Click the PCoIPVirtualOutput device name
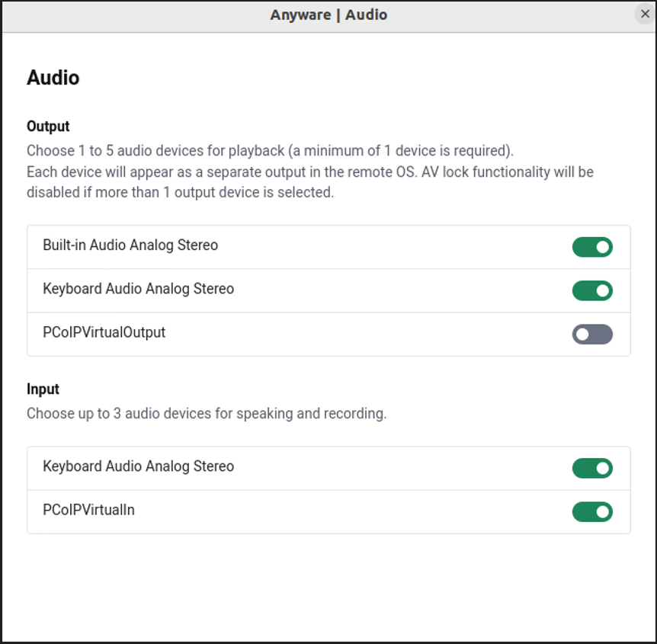Viewport: 657px width, 644px height. 104,332
